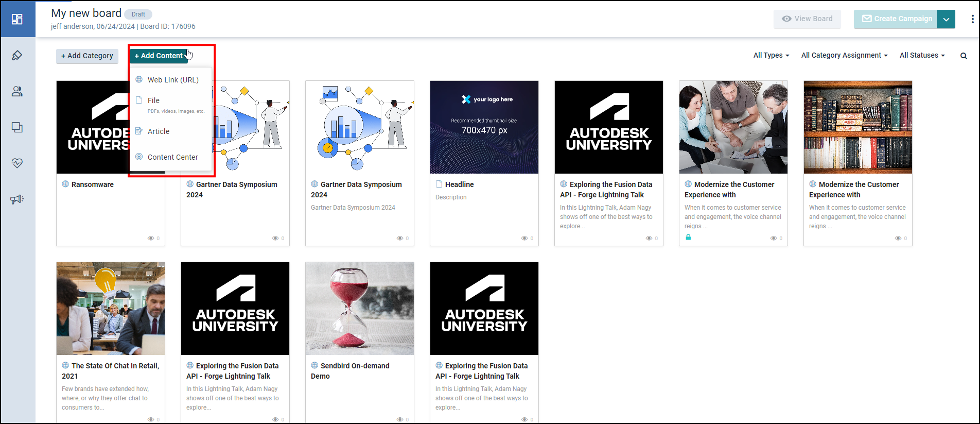Click the bookshelf thumbnail card
Image resolution: width=980 pixels, height=424 pixels.
[x=857, y=127]
